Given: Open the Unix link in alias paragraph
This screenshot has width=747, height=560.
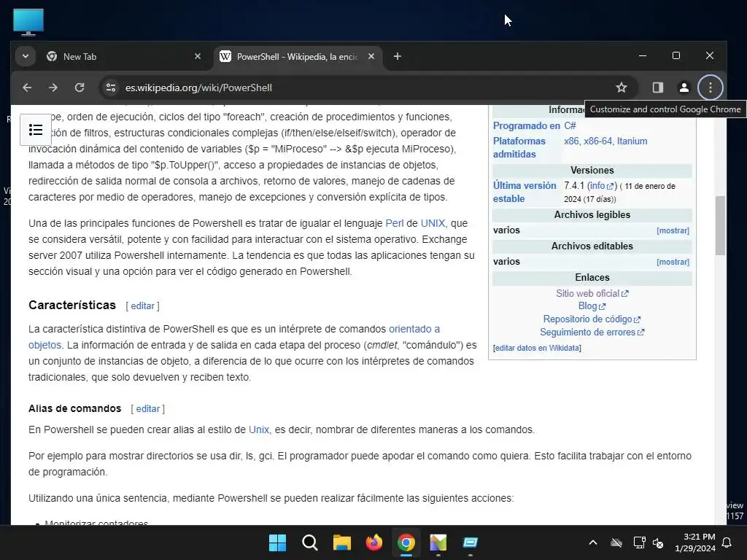Looking at the screenshot, I should [x=259, y=429].
